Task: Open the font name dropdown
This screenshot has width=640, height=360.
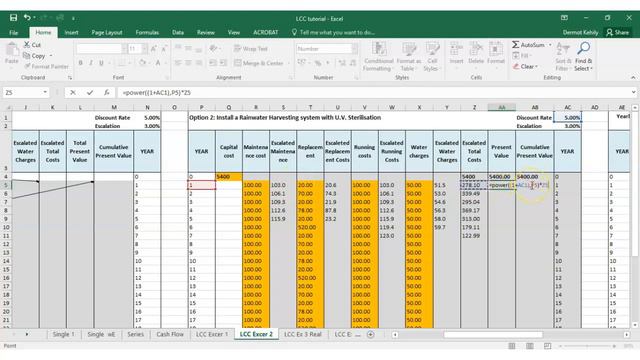Action: (x=124, y=49)
